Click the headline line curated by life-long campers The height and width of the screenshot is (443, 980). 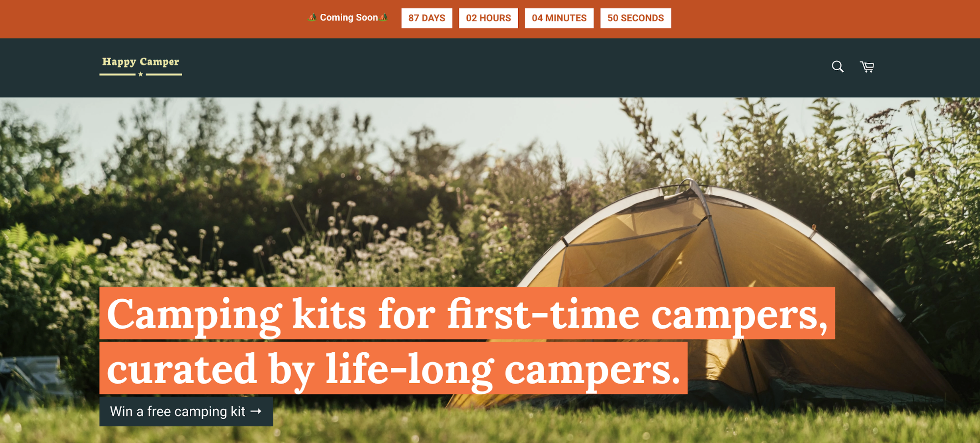(393, 368)
